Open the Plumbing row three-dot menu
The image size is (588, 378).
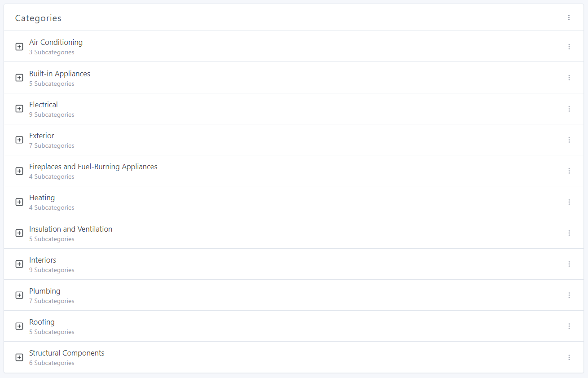(x=569, y=295)
